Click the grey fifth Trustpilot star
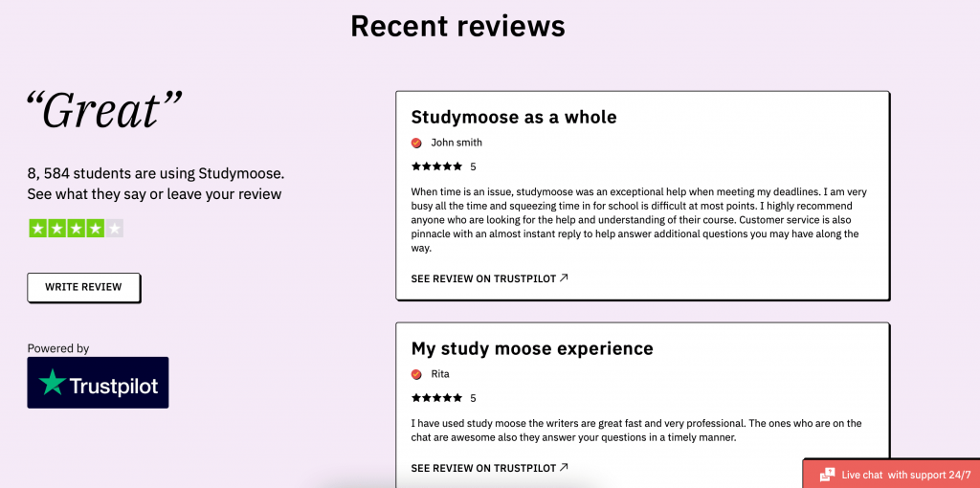Screen dimensions: 980x488 [x=114, y=228]
